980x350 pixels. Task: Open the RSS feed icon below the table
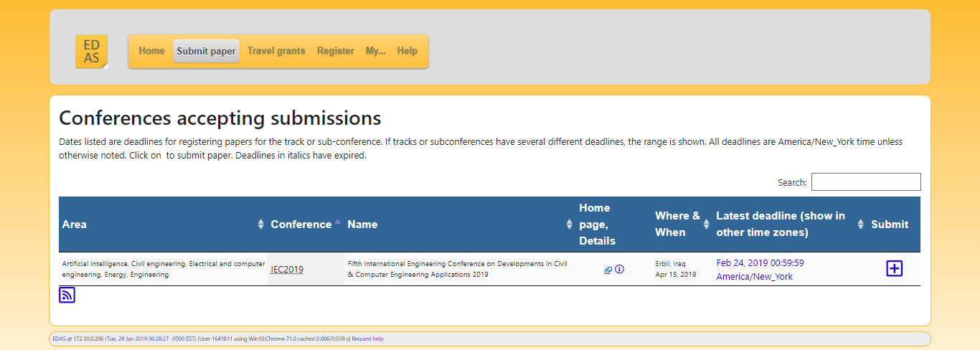pyautogui.click(x=67, y=295)
